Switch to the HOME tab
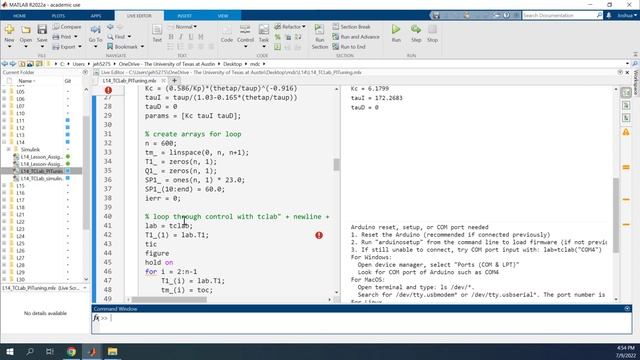Viewport: 640px width, 360px height. coord(19,16)
